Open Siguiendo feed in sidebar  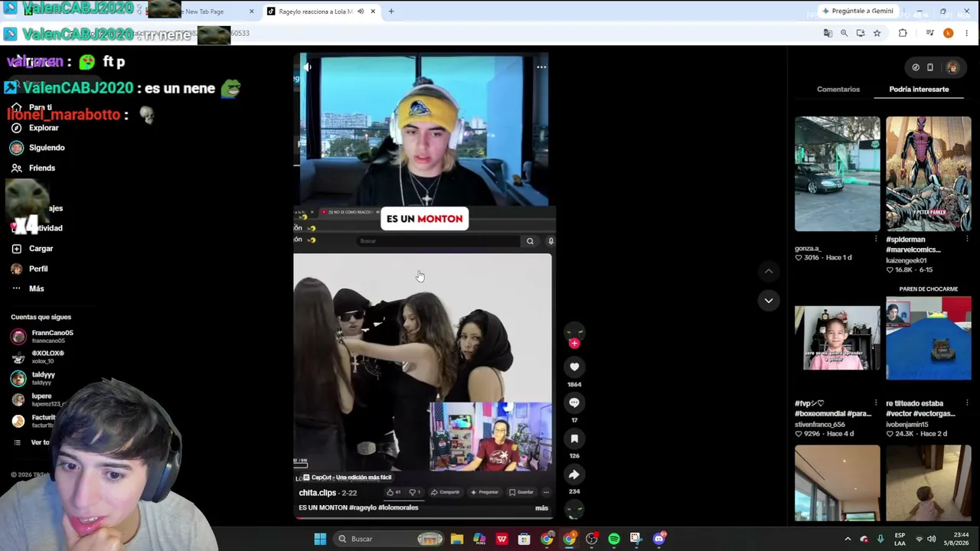tap(38, 148)
